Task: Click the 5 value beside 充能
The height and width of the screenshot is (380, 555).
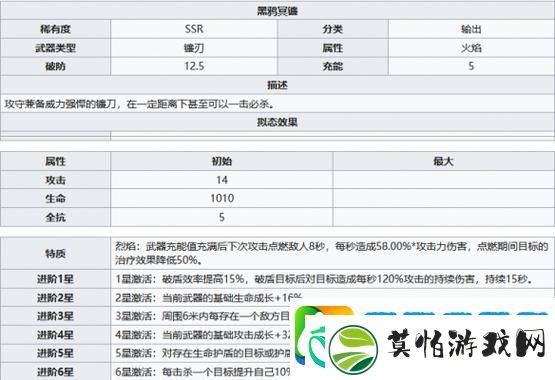Action: (x=471, y=66)
